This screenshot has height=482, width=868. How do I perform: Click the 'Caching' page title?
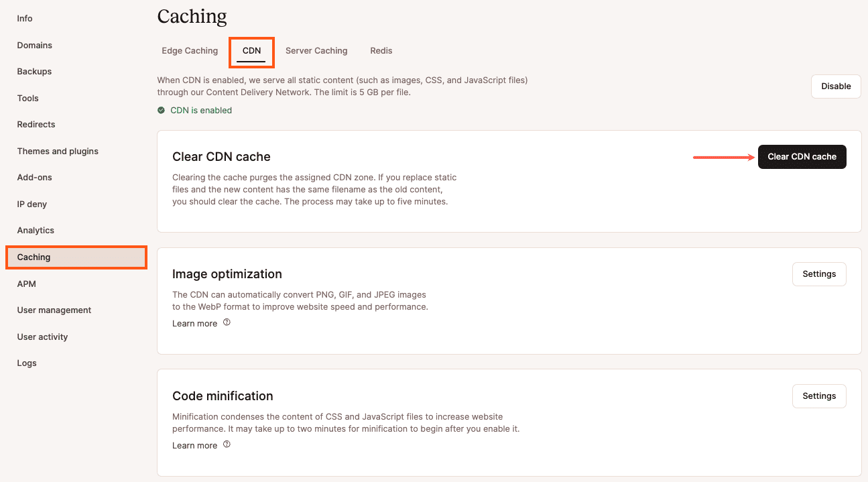(192, 16)
